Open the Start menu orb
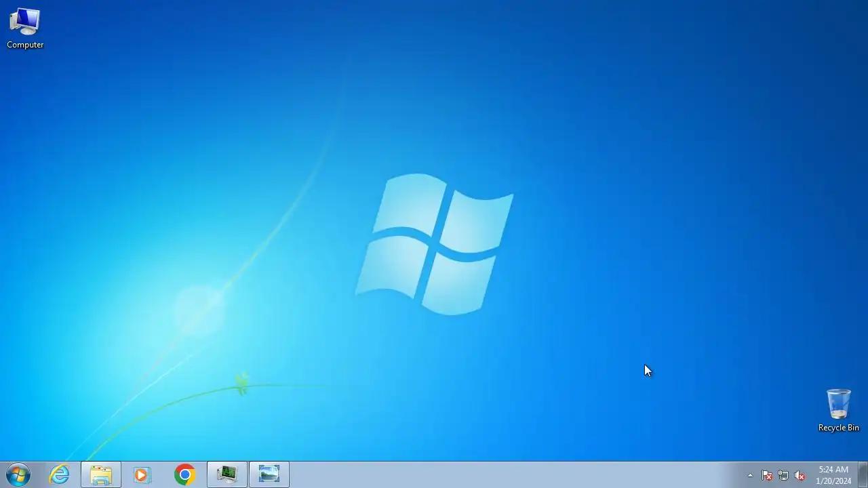This screenshot has width=868, height=488. (18, 474)
